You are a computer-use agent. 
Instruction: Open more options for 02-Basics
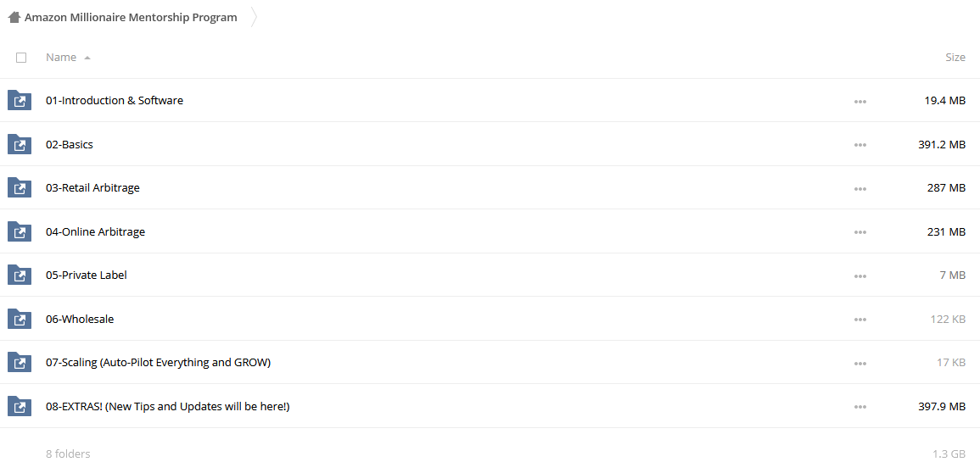860,145
